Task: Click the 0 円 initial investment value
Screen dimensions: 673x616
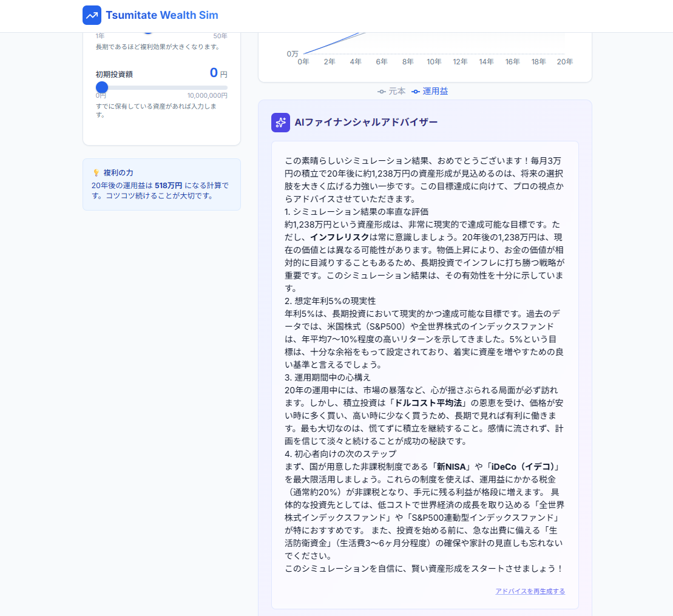Action: pyautogui.click(x=214, y=73)
